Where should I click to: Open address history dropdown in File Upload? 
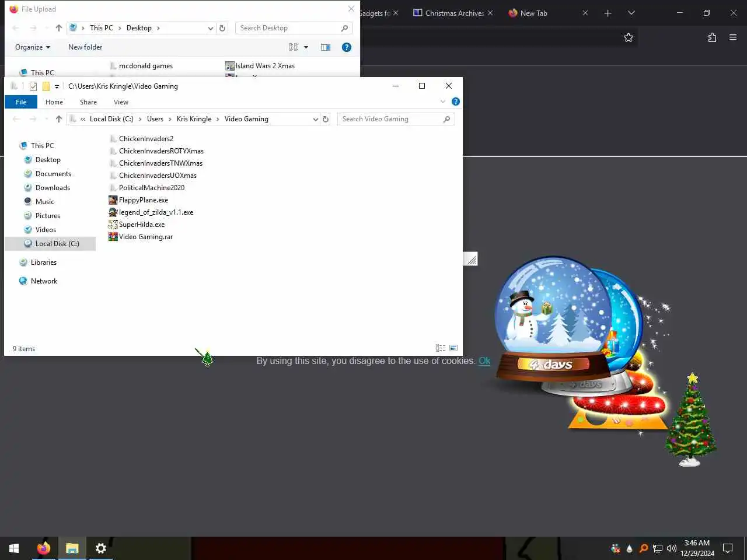point(211,28)
